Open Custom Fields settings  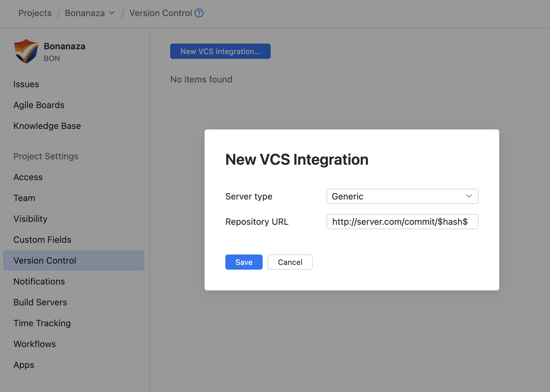point(42,240)
